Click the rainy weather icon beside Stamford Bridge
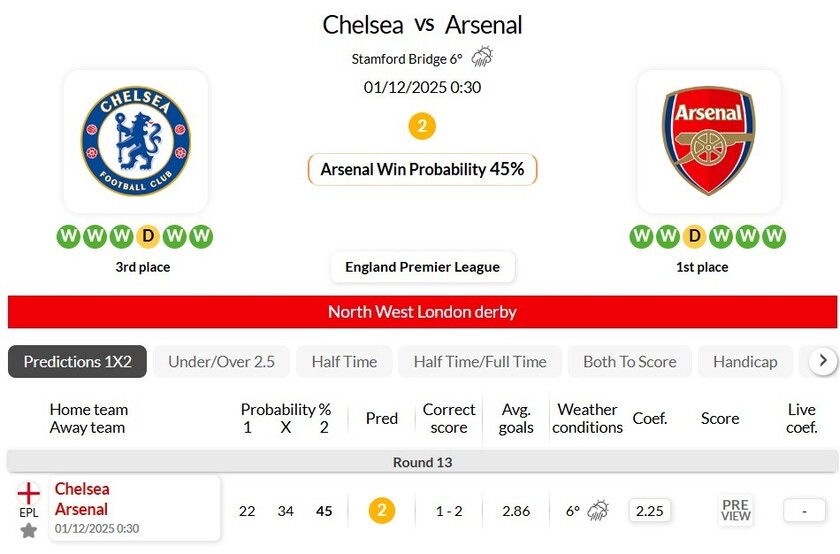840x554 pixels. coord(482,57)
